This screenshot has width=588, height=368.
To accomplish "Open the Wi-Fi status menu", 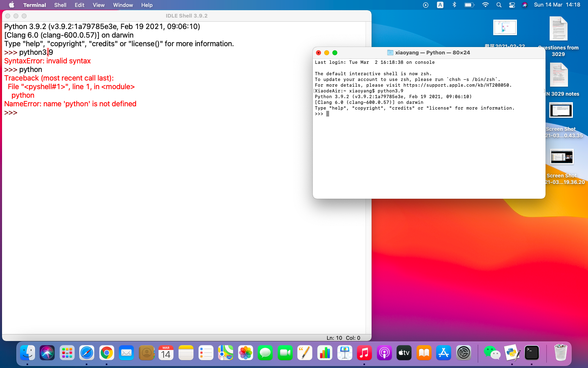I will coord(485,5).
